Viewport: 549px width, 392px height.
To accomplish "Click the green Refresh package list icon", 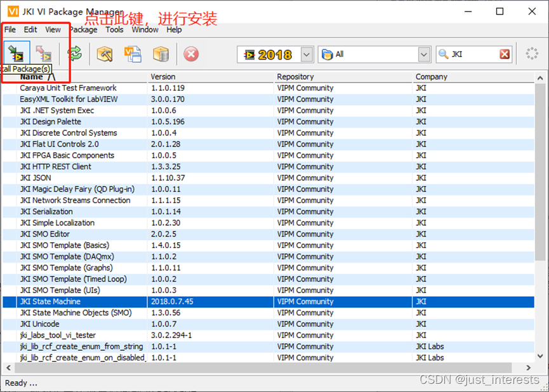I will tap(75, 53).
